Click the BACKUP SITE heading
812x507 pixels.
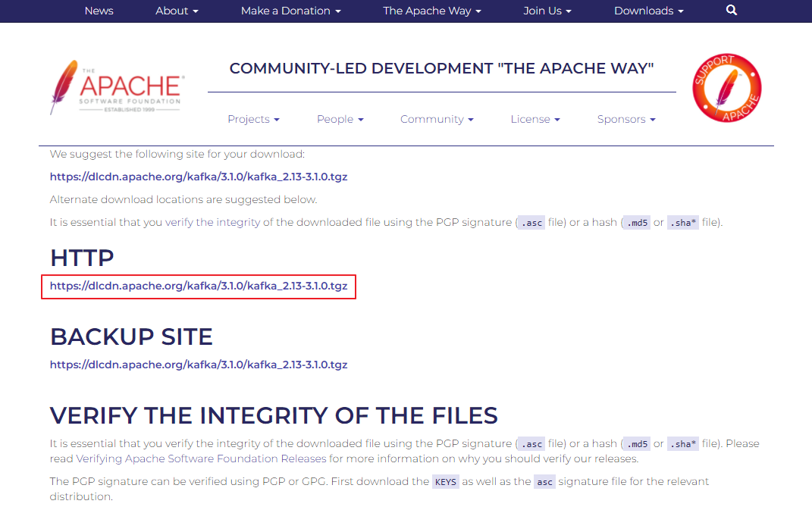point(131,336)
